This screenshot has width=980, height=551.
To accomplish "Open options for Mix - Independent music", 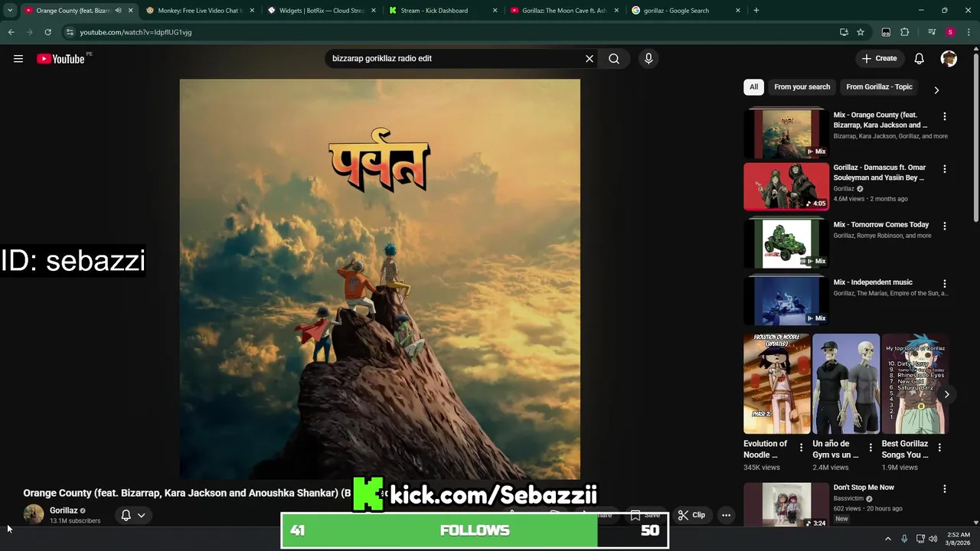I will pyautogui.click(x=945, y=283).
